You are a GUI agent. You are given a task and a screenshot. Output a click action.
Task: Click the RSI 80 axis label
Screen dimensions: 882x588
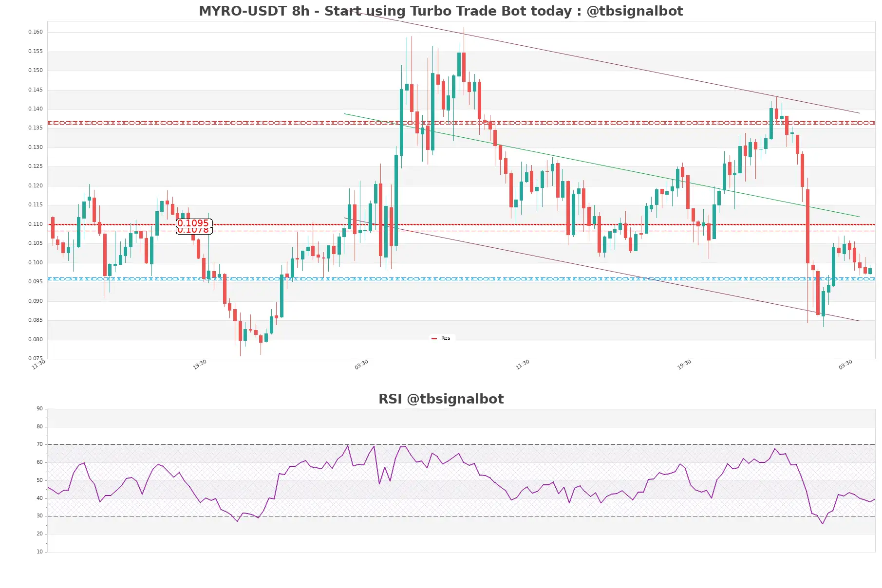click(x=39, y=427)
